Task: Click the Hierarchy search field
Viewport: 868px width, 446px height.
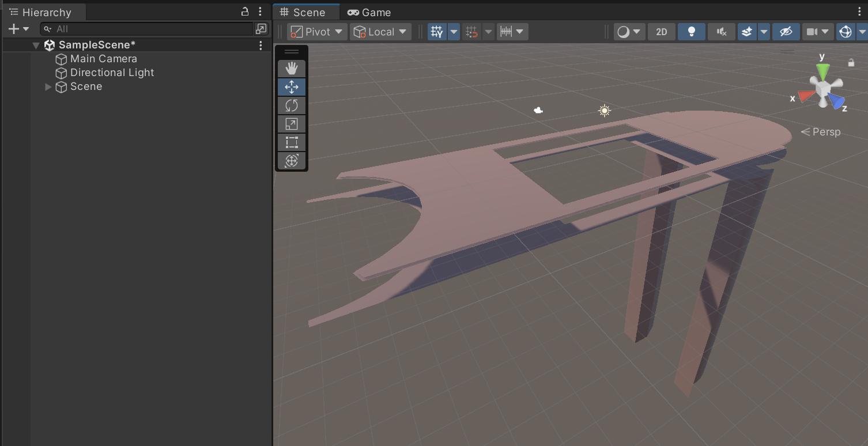Action: click(x=150, y=29)
